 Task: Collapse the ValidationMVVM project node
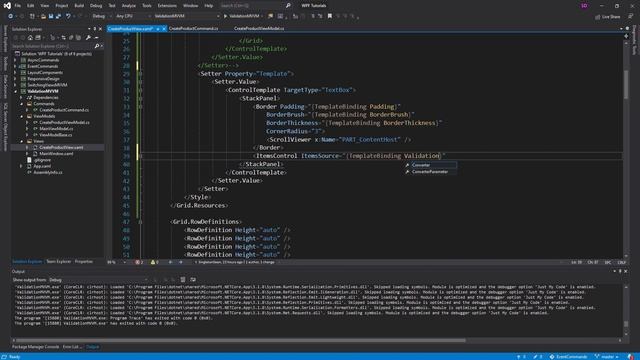16,91
